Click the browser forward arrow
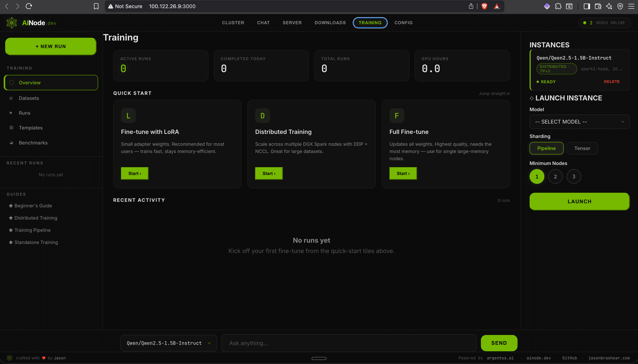The width and height of the screenshot is (638, 364). tap(18, 6)
